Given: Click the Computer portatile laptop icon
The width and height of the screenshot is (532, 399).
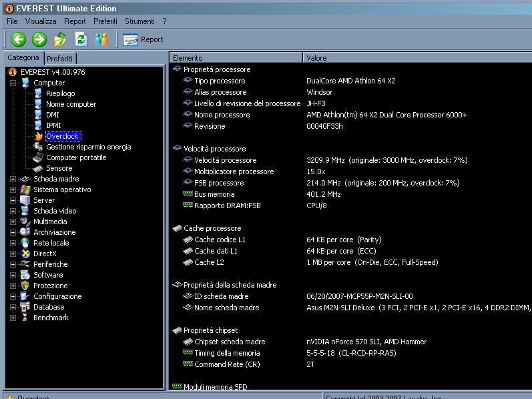Looking at the screenshot, I should click(38, 157).
